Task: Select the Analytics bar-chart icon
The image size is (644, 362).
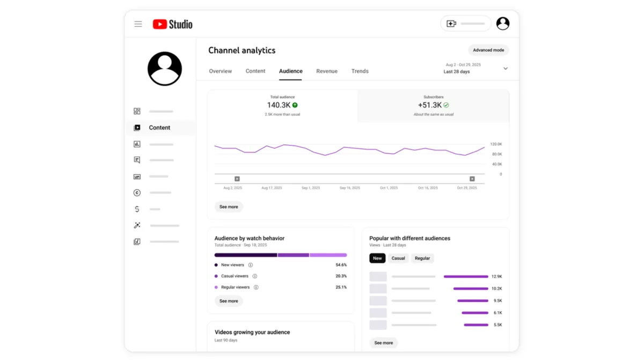Action: (x=137, y=144)
